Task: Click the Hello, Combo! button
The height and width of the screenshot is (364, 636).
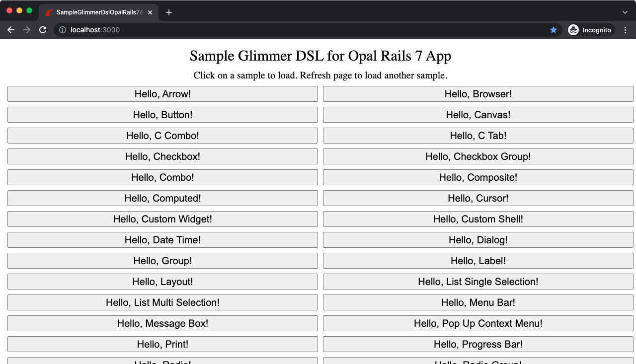Action: click(162, 177)
